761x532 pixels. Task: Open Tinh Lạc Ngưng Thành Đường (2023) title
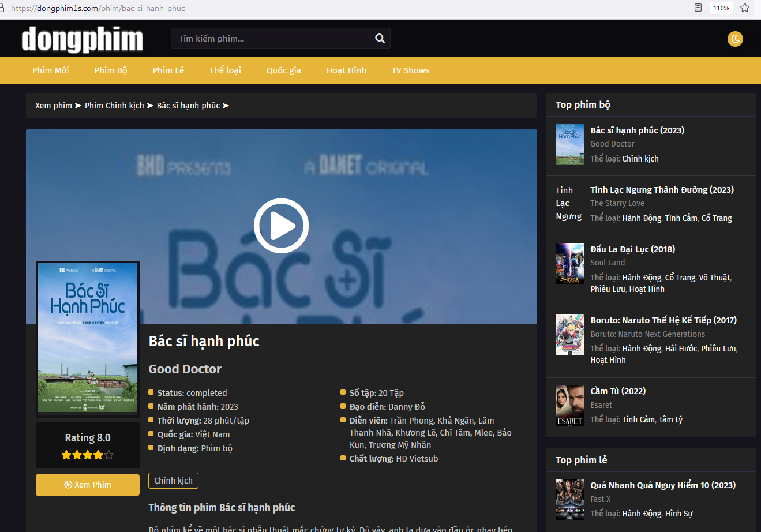click(662, 190)
